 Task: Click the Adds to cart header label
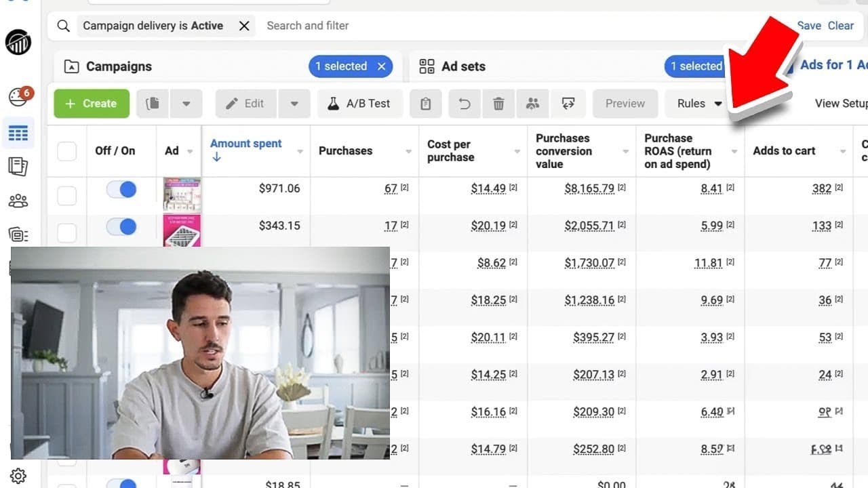coord(784,150)
